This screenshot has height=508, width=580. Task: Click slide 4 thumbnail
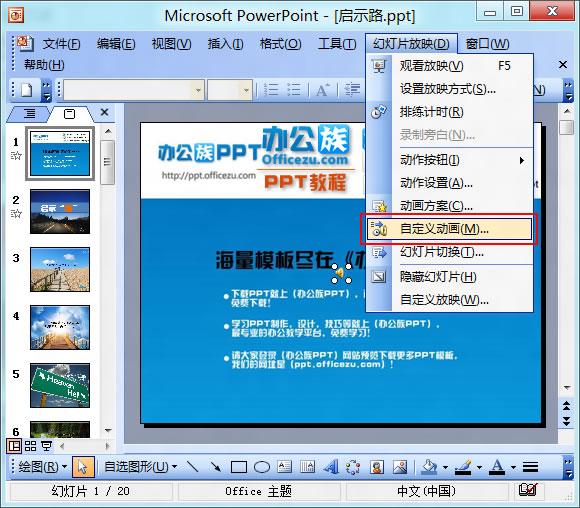(60, 327)
